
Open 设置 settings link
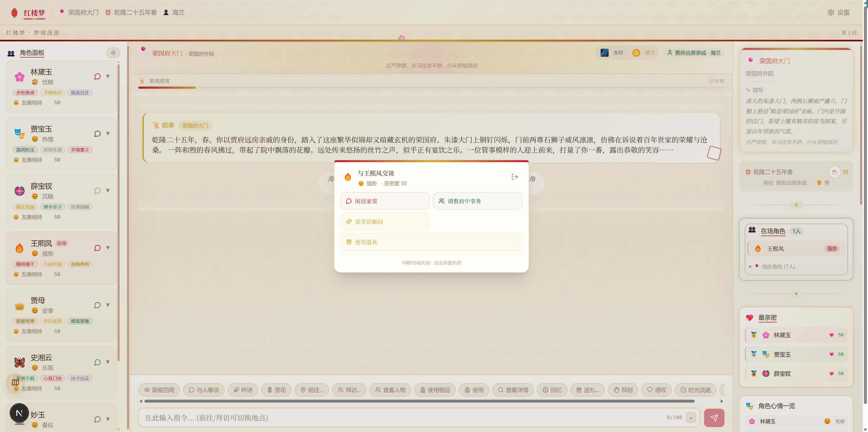(839, 12)
